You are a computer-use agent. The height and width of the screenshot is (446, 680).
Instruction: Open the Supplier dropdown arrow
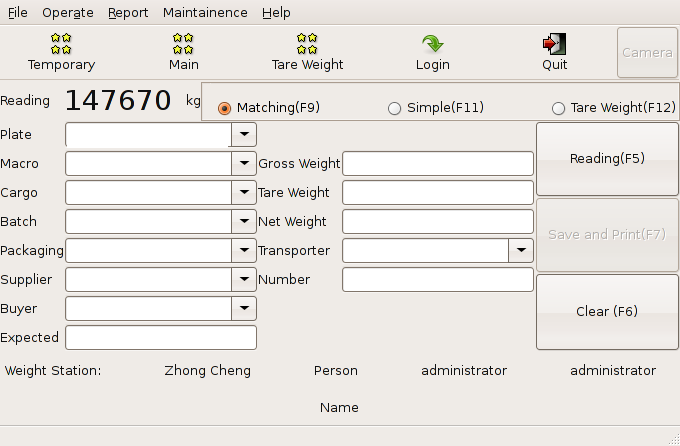click(x=244, y=280)
